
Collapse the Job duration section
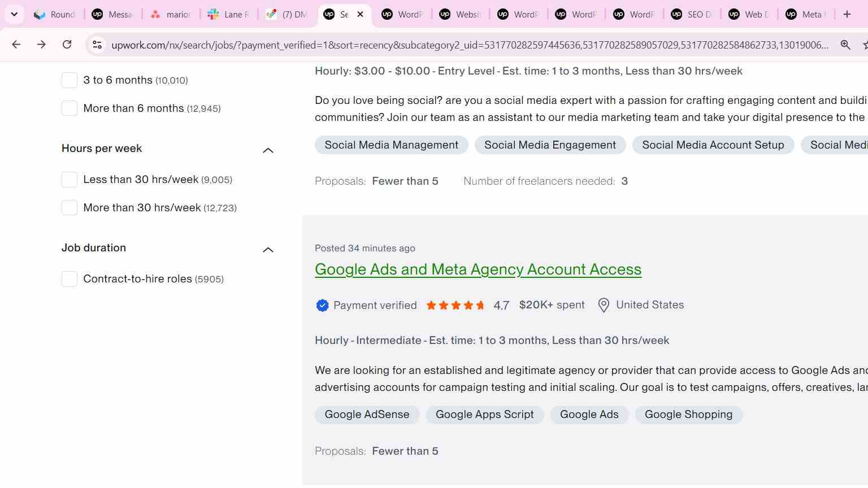pyautogui.click(x=268, y=250)
